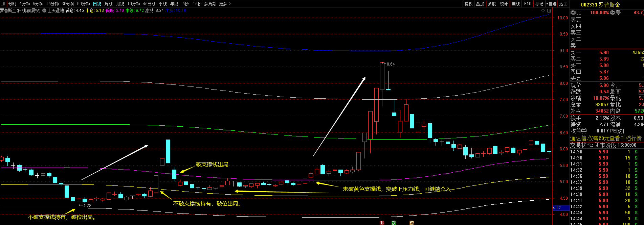This screenshot has height=225, width=644.
Task: Add stock via +自选 button
Action: point(551,4)
